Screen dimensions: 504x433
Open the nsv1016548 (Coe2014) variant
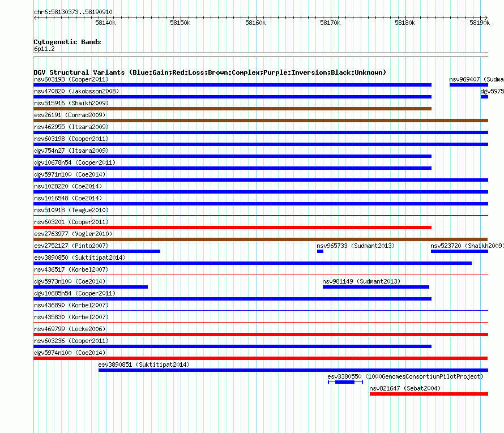click(68, 198)
